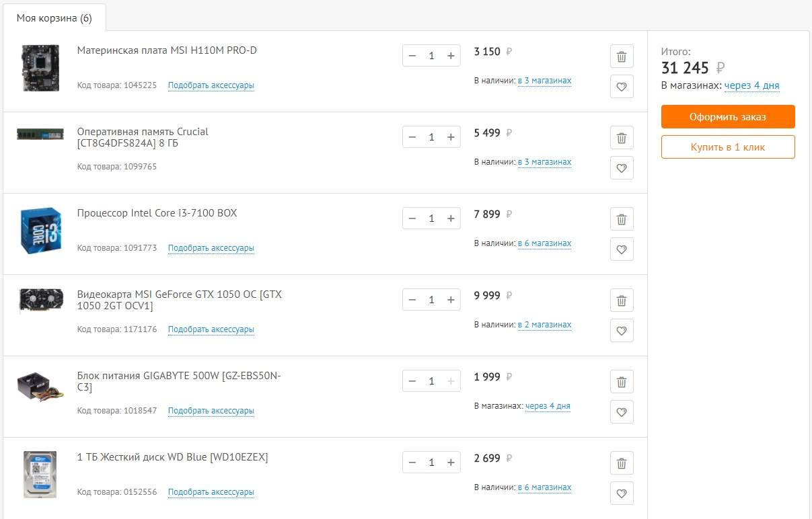
Task: Open the Intel Core i3 box thumbnail
Action: click(40, 231)
